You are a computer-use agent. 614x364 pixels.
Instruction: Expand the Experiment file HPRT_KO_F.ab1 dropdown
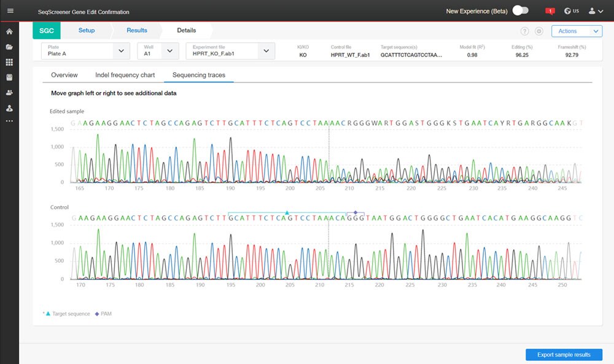click(265, 52)
